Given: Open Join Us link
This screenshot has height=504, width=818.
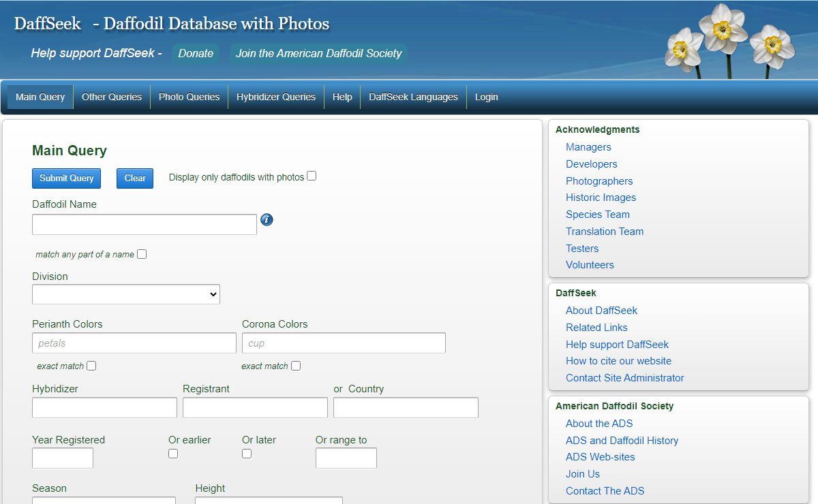Looking at the screenshot, I should [x=583, y=474].
